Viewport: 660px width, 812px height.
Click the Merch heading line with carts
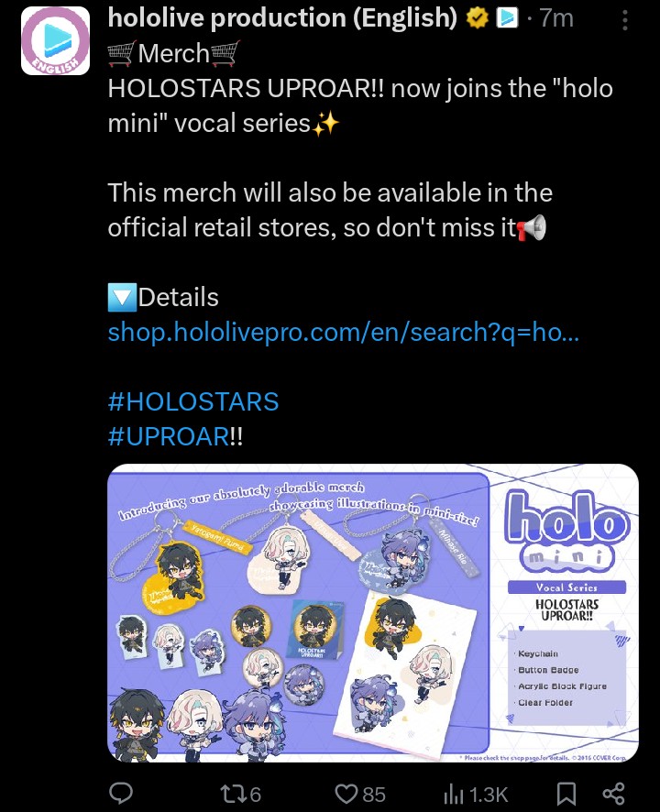[x=174, y=53]
